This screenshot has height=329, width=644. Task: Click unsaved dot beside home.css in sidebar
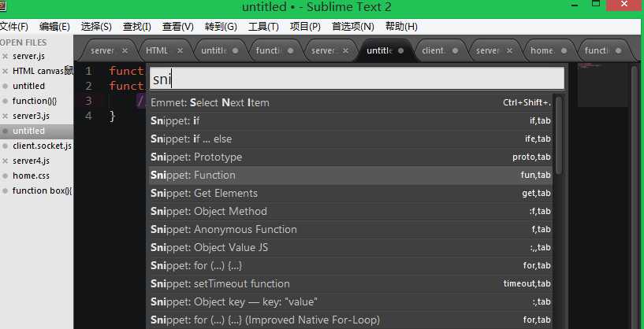pyautogui.click(x=5, y=176)
